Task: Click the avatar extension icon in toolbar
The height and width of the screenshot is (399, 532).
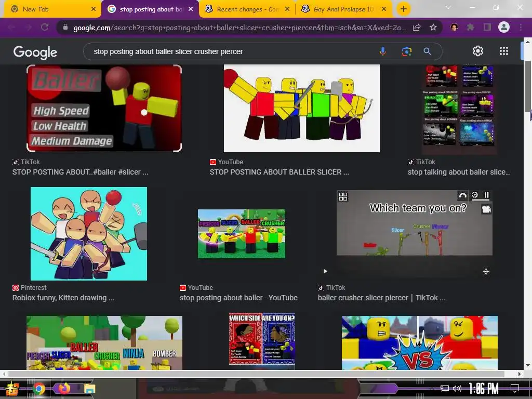Action: click(x=454, y=27)
